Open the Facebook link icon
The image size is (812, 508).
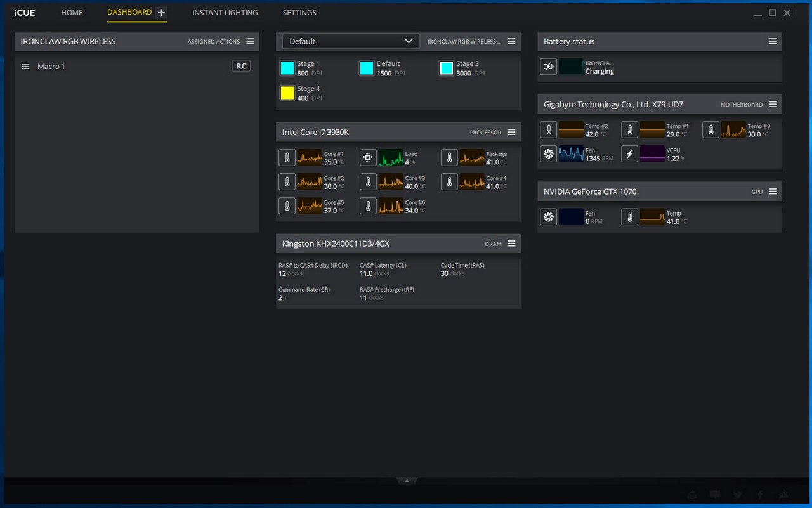click(x=760, y=495)
